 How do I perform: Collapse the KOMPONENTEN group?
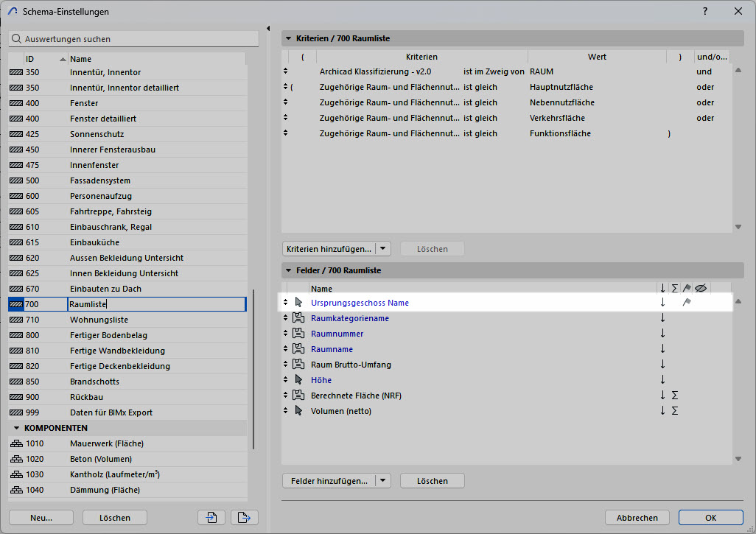(16, 428)
